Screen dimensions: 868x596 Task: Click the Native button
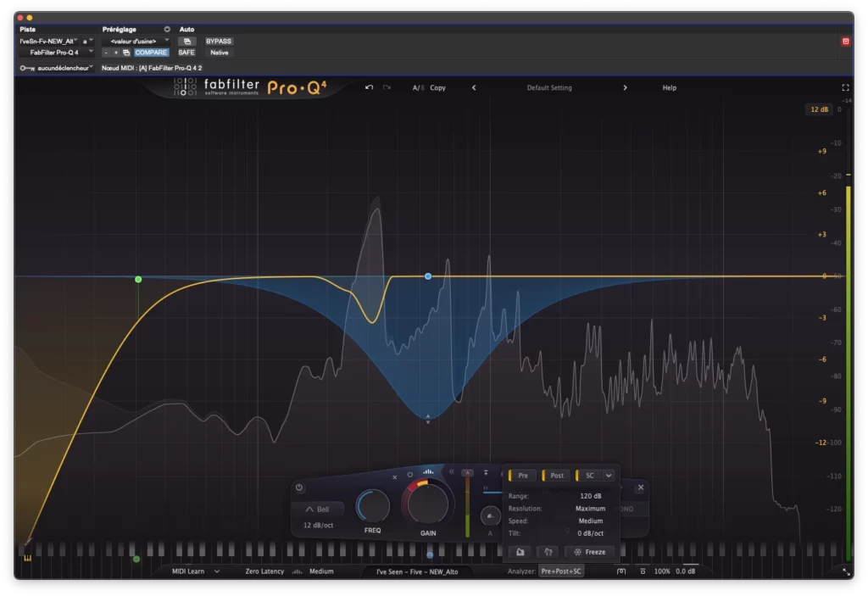(220, 53)
